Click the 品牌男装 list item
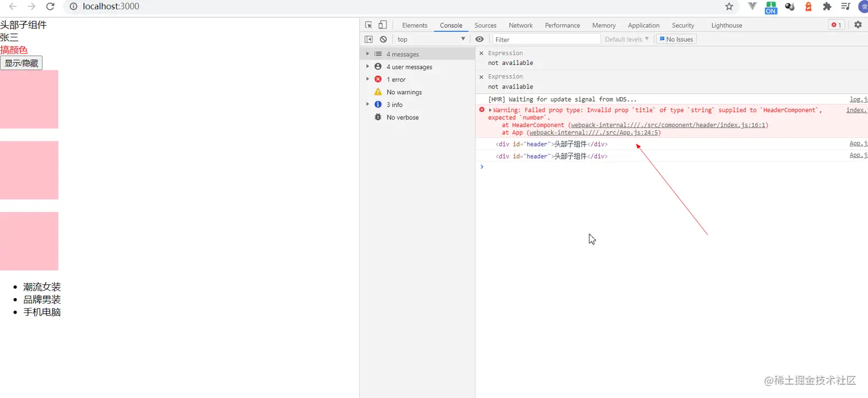 [42, 299]
